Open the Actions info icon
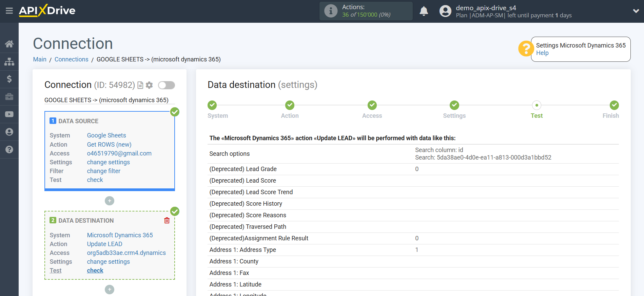 coord(331,11)
